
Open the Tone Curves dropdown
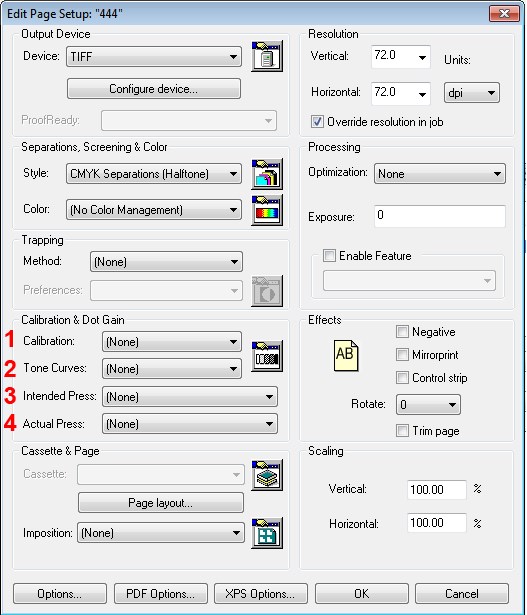pos(172,369)
